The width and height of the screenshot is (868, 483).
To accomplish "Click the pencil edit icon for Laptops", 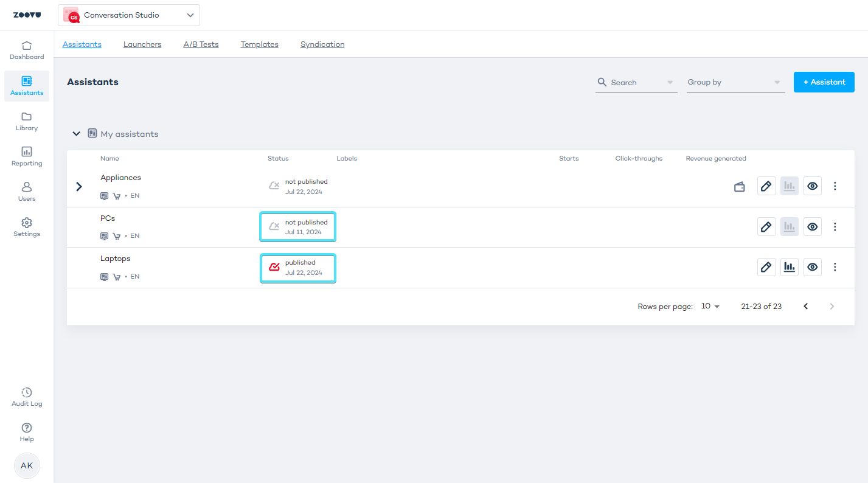I will pyautogui.click(x=766, y=266).
